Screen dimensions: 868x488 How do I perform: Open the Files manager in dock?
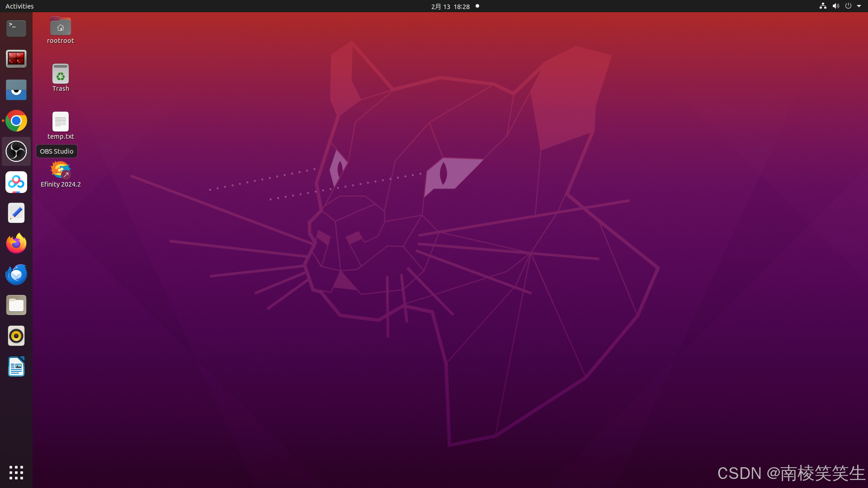point(16,305)
